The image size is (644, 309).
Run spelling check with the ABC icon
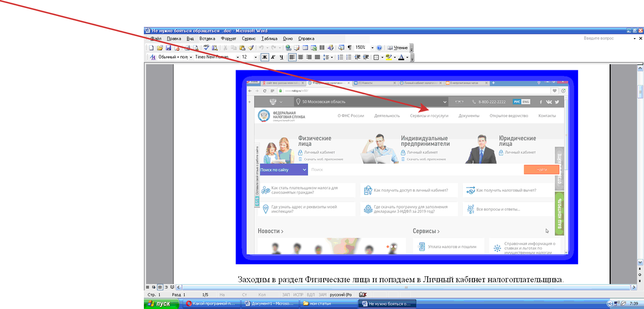click(x=206, y=48)
